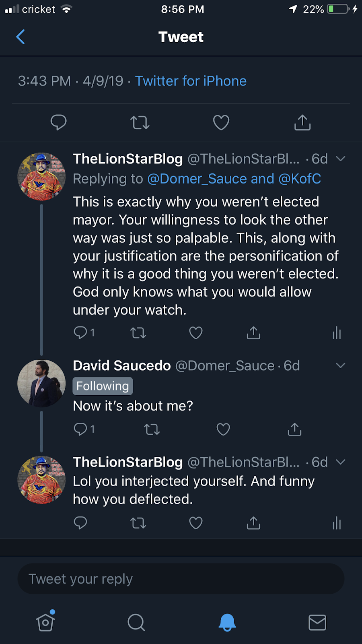Share the main tweet using top share icon
This screenshot has width=362, height=644.
[302, 122]
